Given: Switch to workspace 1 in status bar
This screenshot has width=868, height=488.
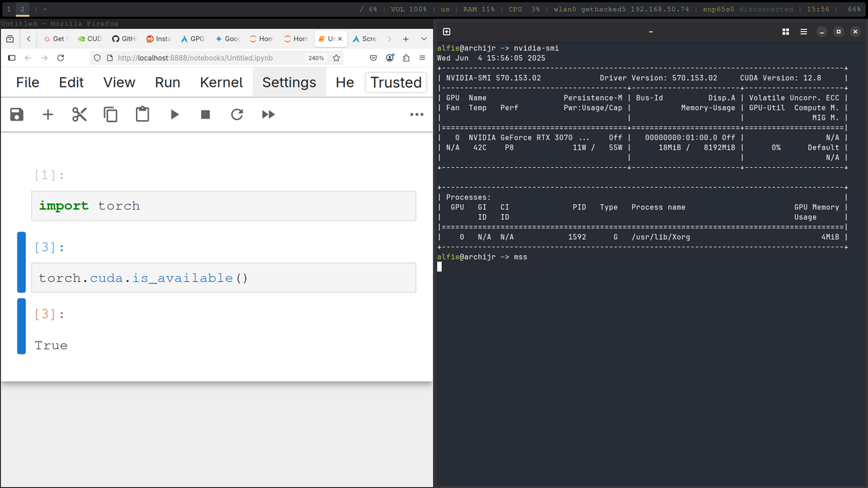Looking at the screenshot, I should point(9,9).
